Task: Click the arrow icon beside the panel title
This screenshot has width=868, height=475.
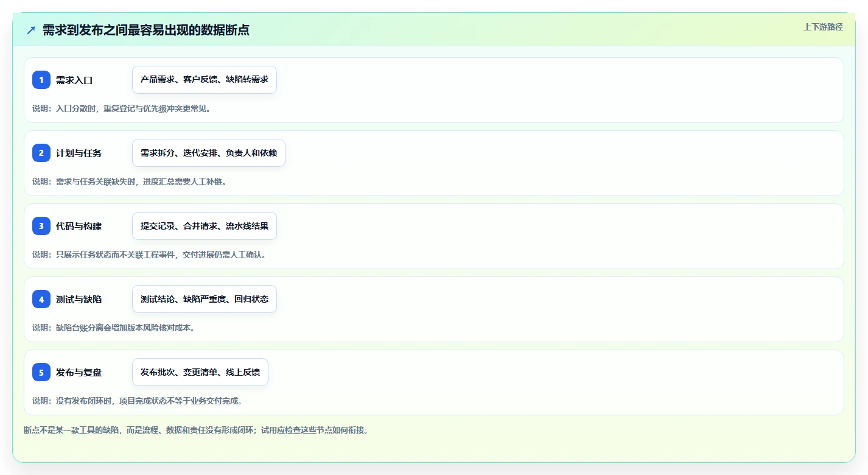Action: (31, 30)
